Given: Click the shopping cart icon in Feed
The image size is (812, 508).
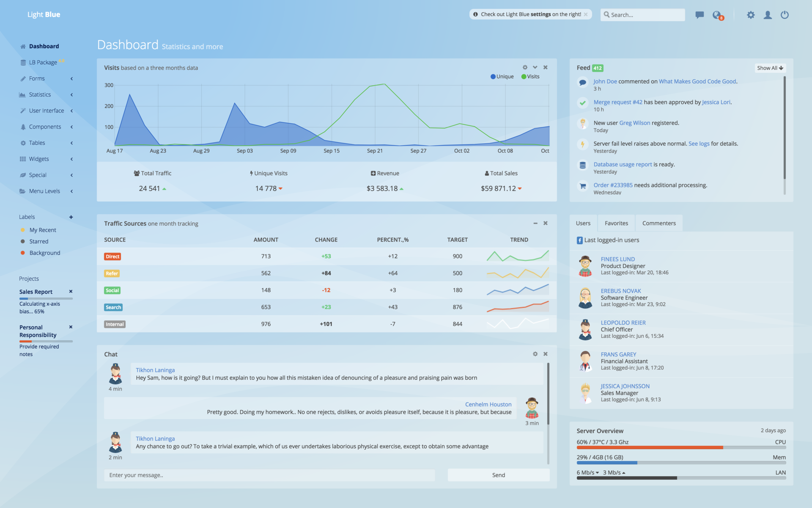Looking at the screenshot, I should (x=583, y=186).
